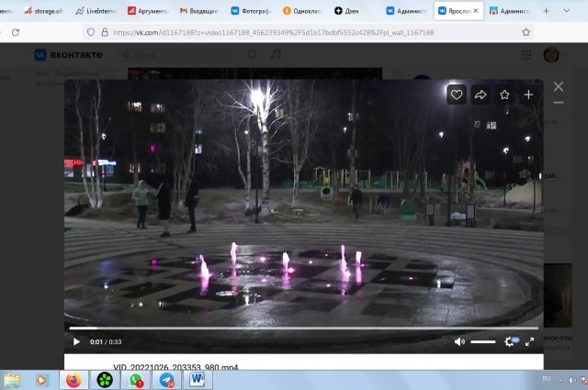Open media player from taskbar

[x=42, y=380]
